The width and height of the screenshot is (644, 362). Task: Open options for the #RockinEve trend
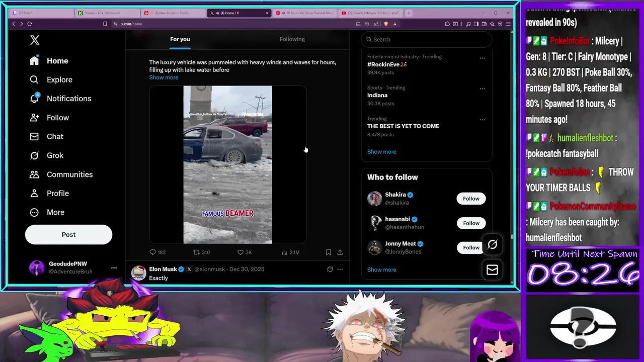pyautogui.click(x=482, y=58)
